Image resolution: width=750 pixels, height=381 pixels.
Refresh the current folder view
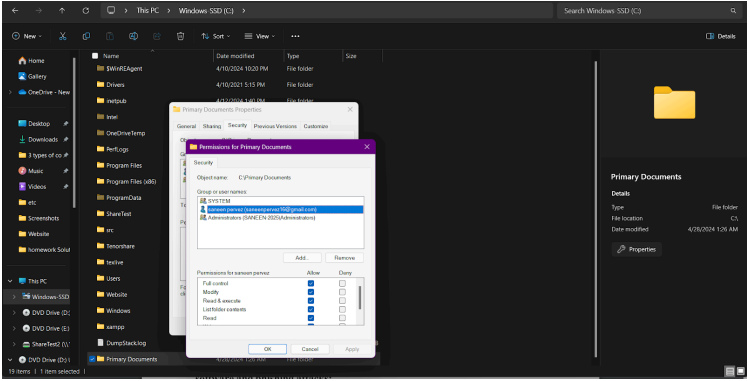click(86, 11)
